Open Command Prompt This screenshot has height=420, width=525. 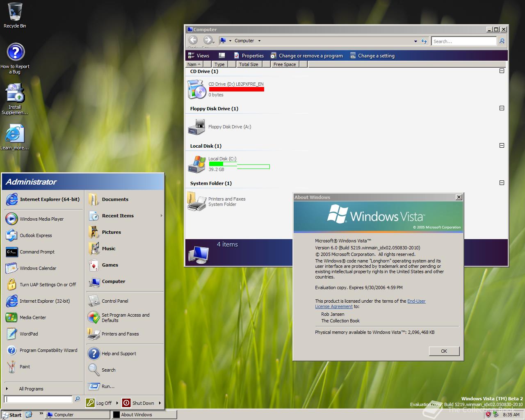43,252
